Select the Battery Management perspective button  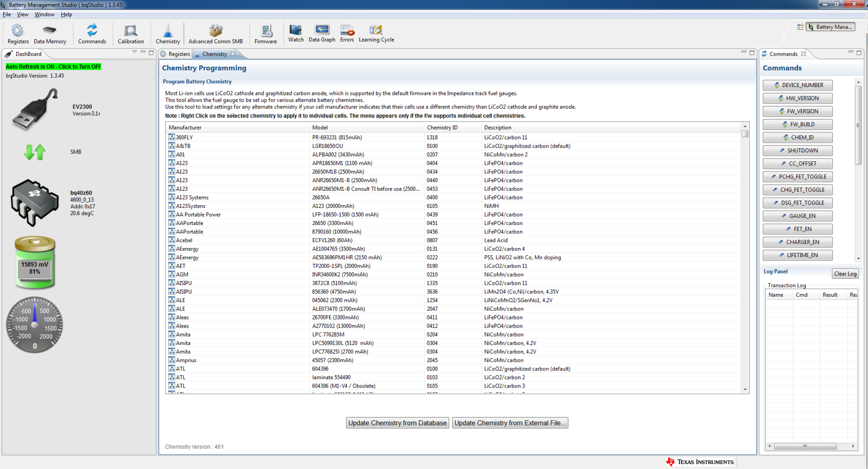(x=830, y=27)
